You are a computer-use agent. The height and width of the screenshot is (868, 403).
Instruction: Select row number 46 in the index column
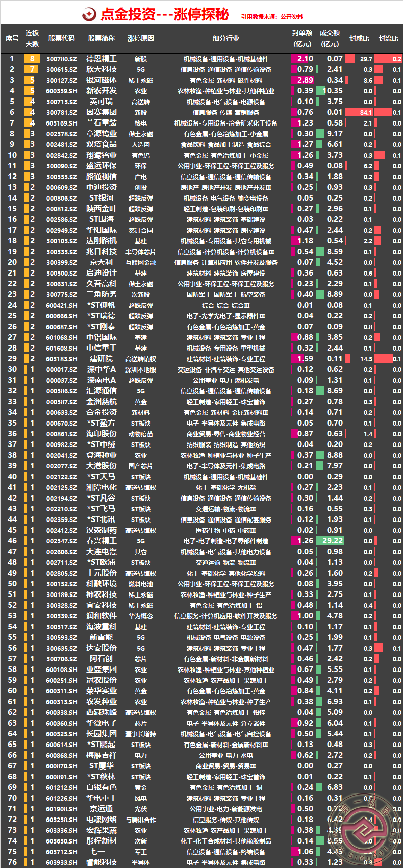pos(12,541)
